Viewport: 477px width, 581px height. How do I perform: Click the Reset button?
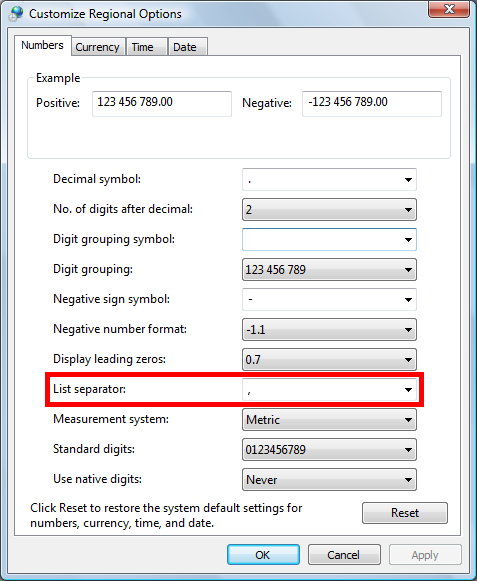tap(405, 513)
